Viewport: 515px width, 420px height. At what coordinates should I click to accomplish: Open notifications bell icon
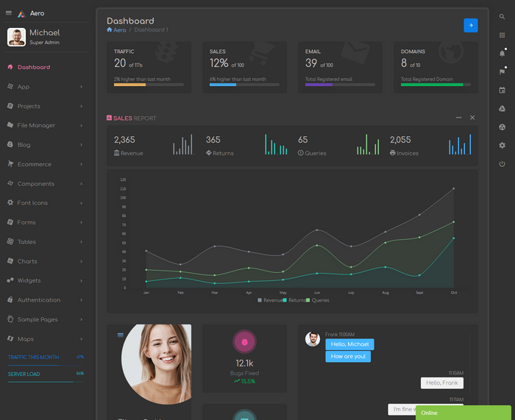coord(502,53)
